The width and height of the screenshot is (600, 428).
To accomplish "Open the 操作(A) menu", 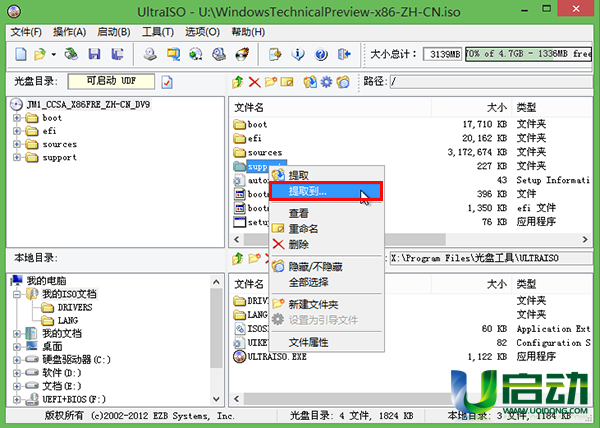I will coord(69,32).
